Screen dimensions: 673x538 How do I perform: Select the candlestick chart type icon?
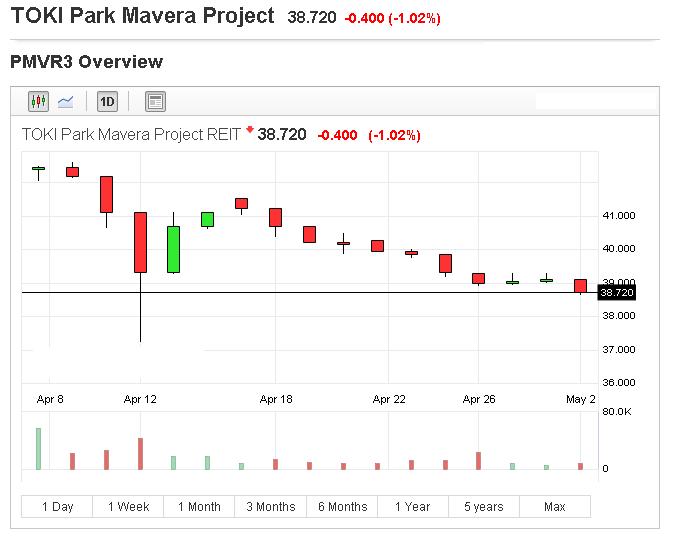38,101
